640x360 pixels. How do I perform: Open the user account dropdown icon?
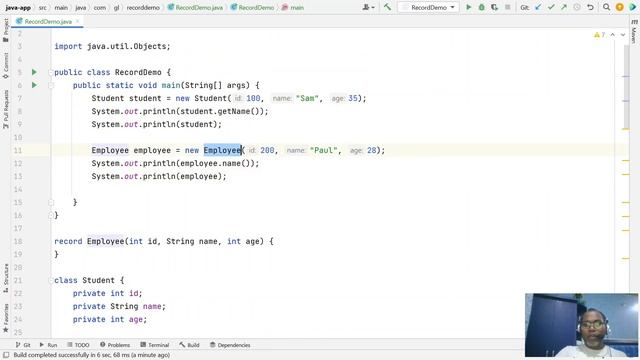tap(368, 7)
